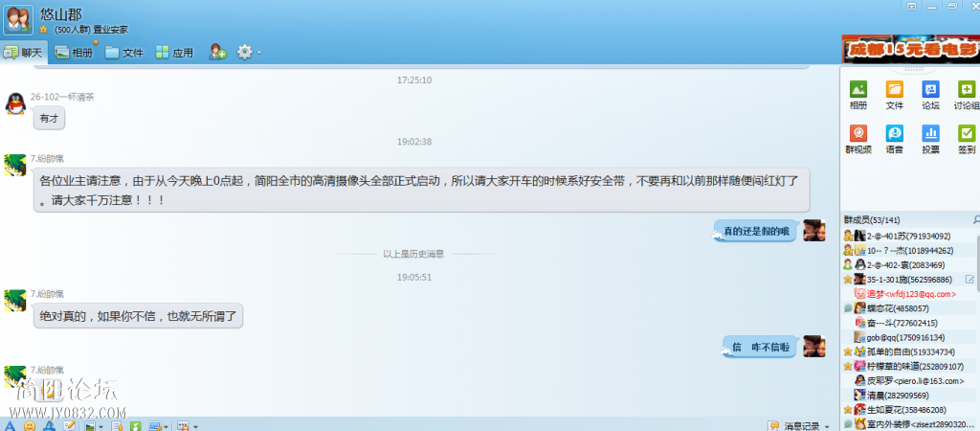Expand the settings gear dropdown arrow
Screen dimensions: 980x431
click(x=258, y=53)
